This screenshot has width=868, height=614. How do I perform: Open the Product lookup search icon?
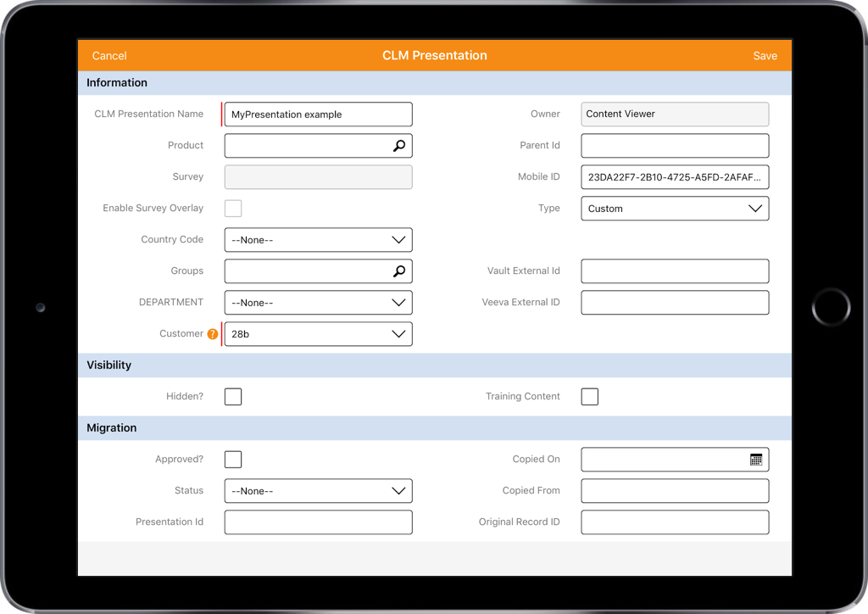pos(398,145)
